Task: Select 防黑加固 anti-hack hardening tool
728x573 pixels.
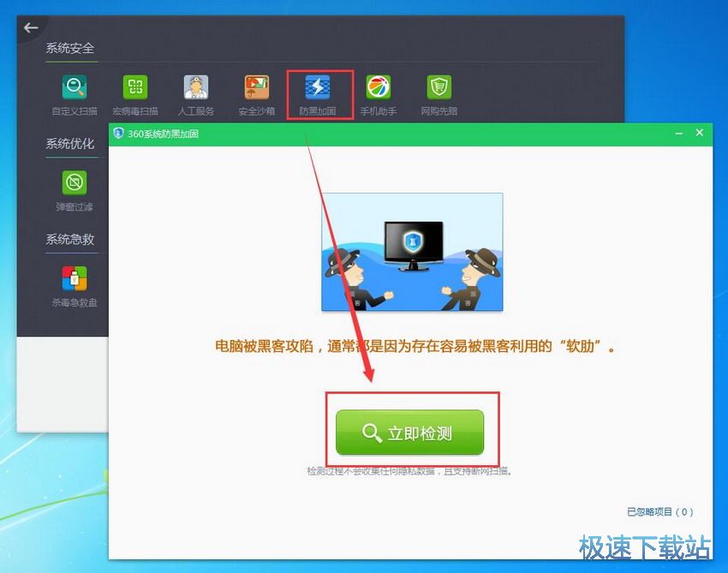Action: 318,95
